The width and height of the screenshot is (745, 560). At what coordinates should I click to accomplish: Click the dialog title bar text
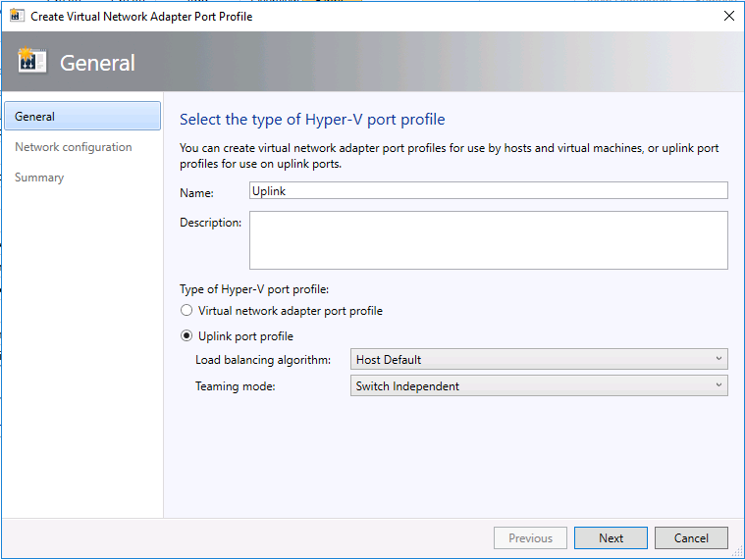(141, 17)
